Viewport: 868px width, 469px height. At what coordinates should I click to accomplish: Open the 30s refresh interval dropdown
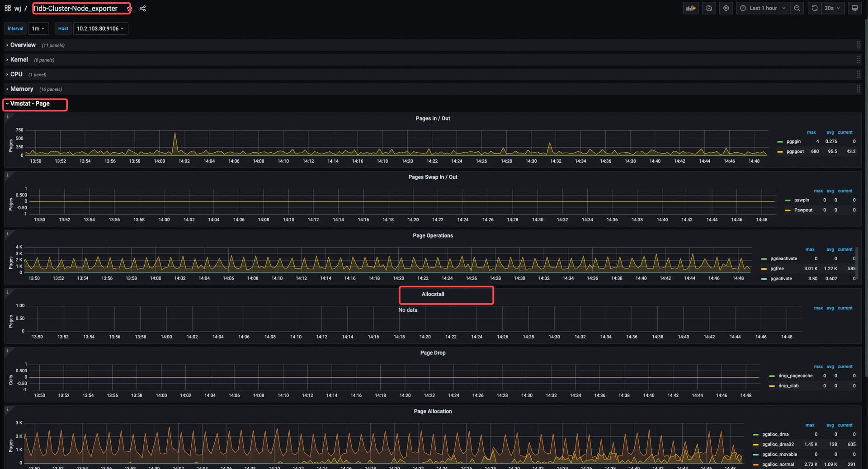(832, 8)
